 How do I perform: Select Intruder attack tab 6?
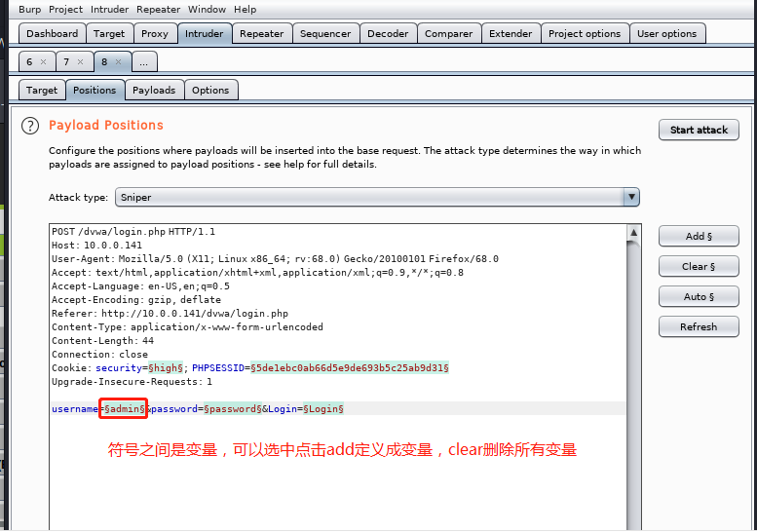coord(30,61)
